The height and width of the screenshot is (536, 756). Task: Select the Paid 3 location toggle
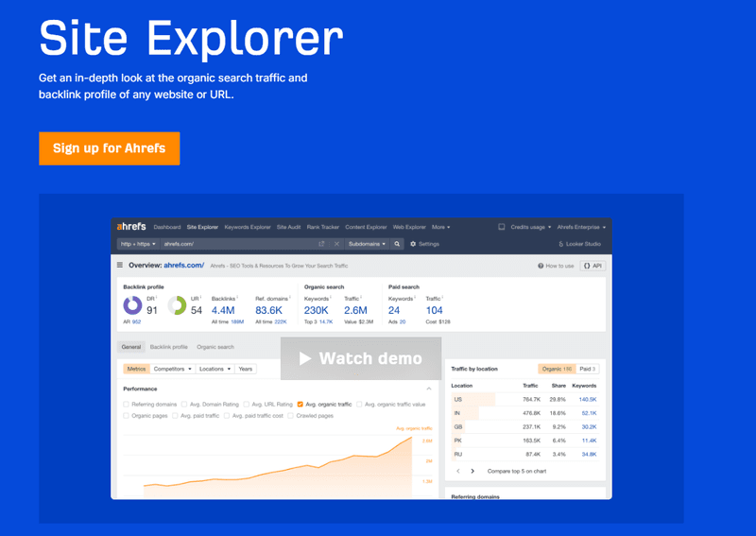coord(587,369)
